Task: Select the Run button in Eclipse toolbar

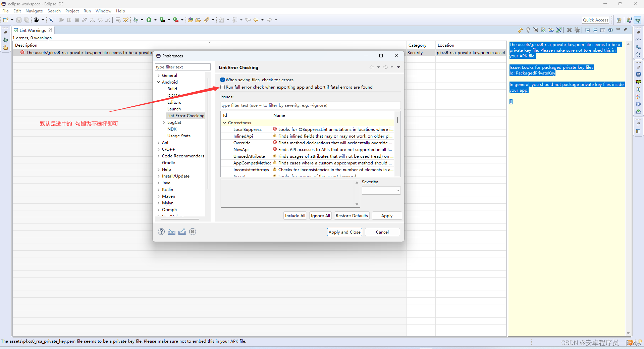Action: point(149,19)
